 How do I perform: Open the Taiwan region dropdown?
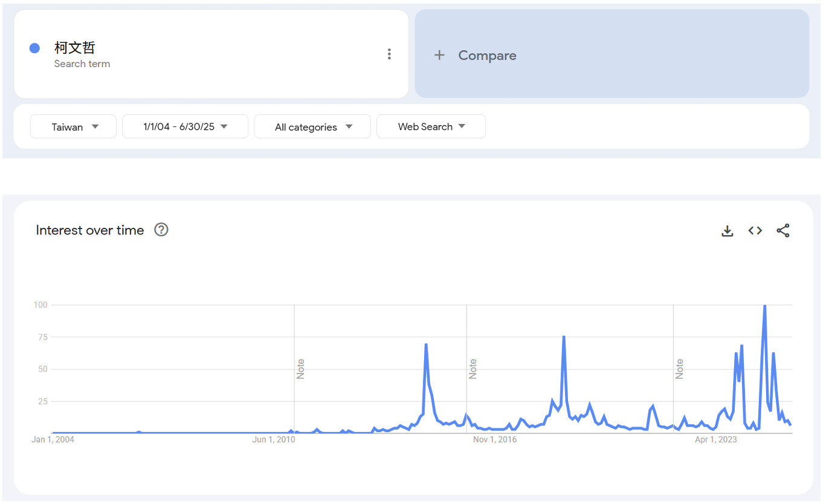pyautogui.click(x=73, y=127)
